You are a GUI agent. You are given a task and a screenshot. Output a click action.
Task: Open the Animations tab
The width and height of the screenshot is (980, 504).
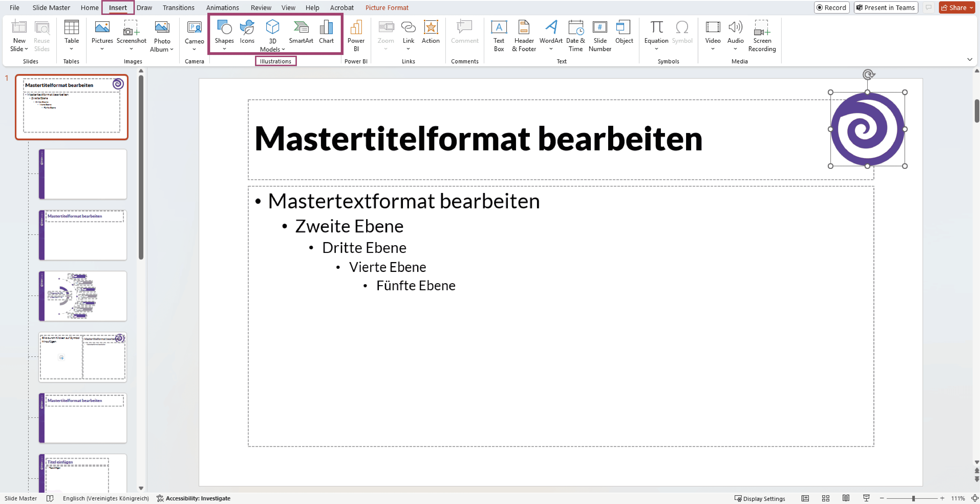coord(222,8)
